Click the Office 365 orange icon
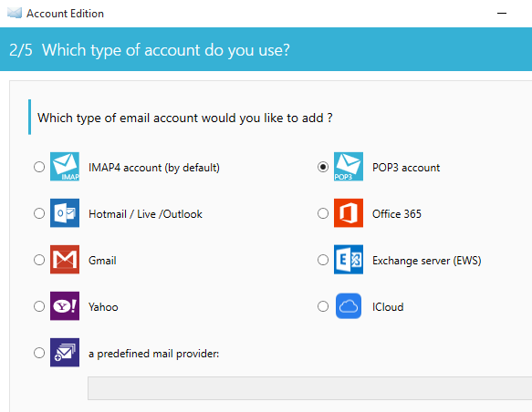The width and height of the screenshot is (532, 412). click(x=349, y=212)
